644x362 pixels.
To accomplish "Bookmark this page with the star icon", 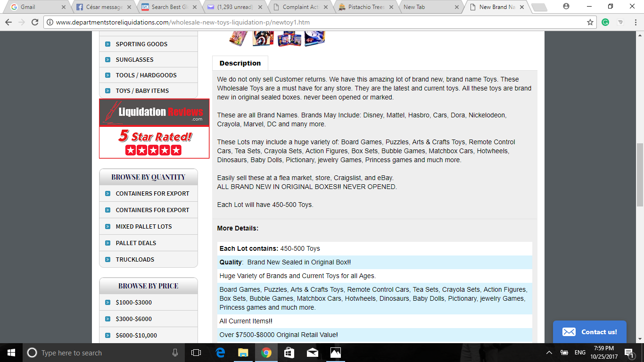I will point(590,22).
